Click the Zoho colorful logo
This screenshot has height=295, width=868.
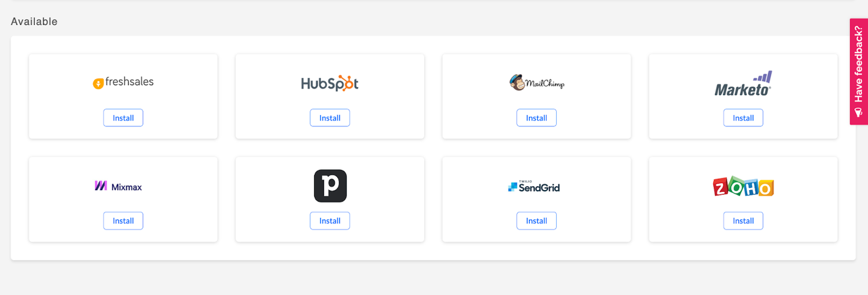743,186
